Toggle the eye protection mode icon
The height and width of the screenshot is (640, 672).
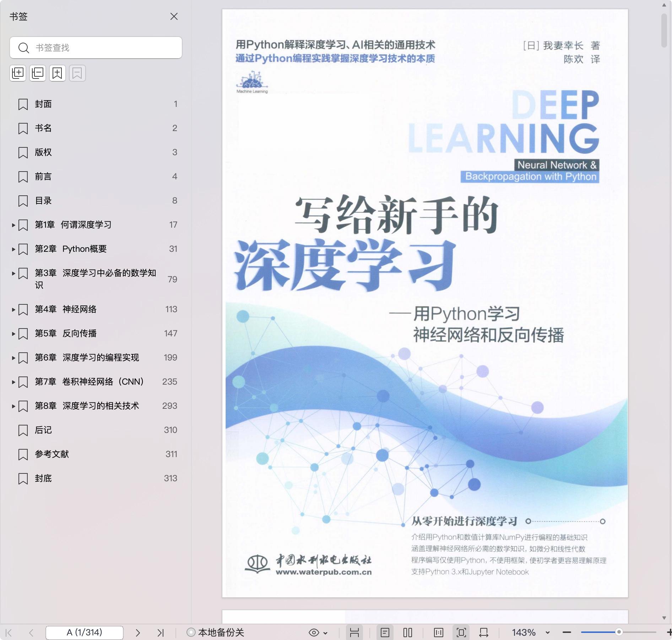(x=314, y=633)
